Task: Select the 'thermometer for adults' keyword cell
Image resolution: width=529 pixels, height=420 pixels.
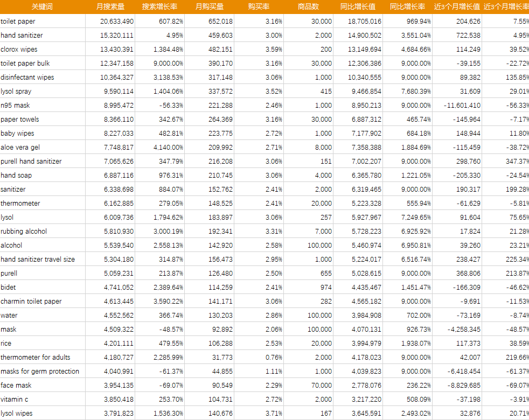Action: pyautogui.click(x=36, y=358)
